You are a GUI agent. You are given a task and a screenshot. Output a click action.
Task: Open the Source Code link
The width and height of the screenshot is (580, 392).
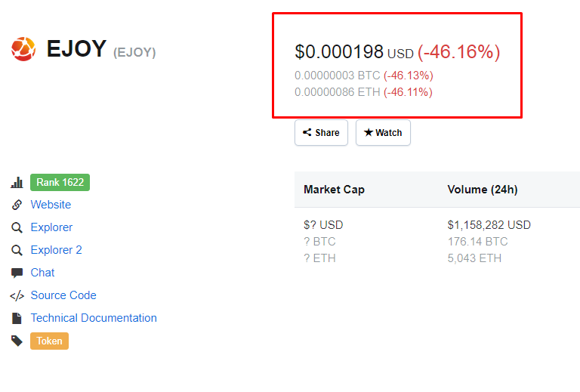[x=63, y=295]
